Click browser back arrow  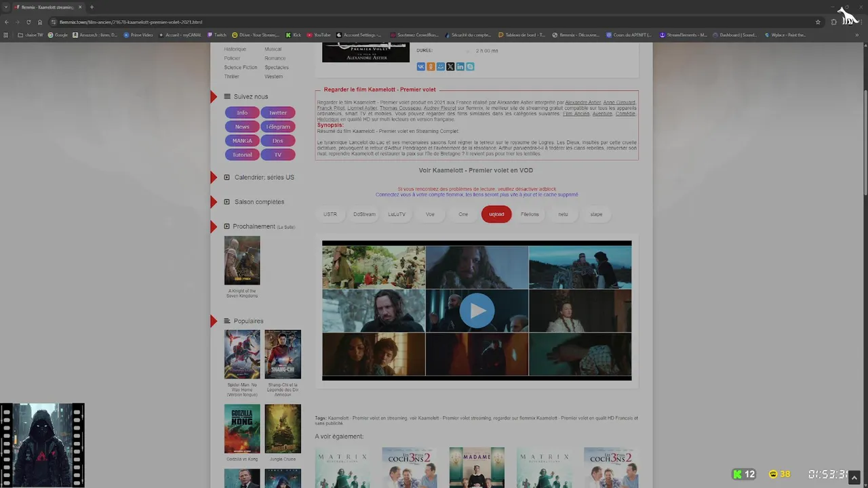coord(7,22)
